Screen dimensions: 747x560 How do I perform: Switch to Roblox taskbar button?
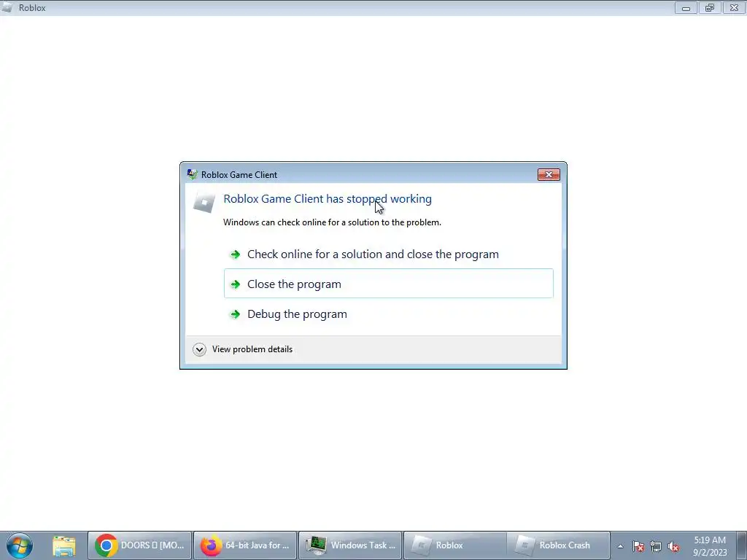coord(455,545)
